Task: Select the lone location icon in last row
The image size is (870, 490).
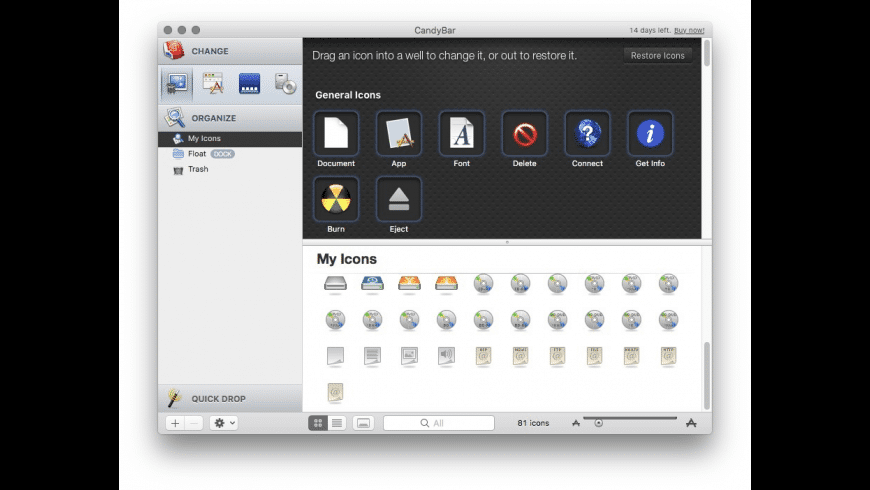Action: (x=335, y=392)
